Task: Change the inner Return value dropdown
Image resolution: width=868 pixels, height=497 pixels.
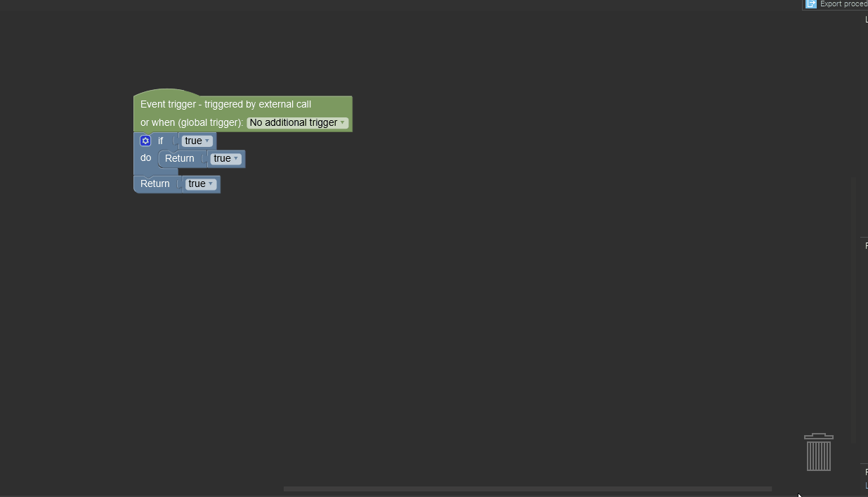Action: [225, 158]
